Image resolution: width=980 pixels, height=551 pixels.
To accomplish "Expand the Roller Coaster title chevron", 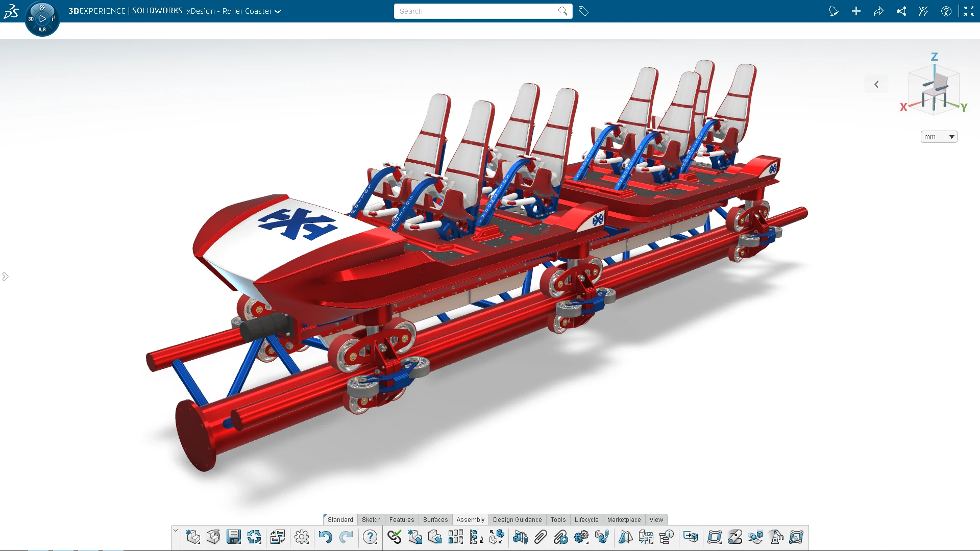I will [x=278, y=11].
